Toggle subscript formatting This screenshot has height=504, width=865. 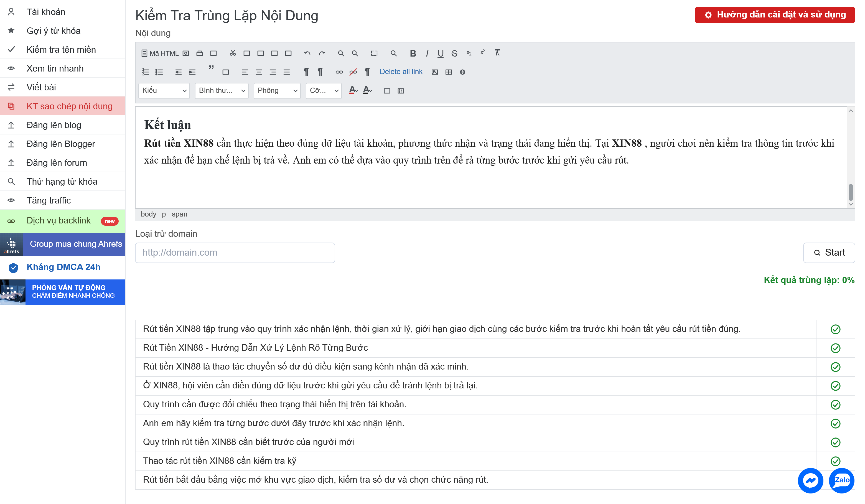(469, 53)
